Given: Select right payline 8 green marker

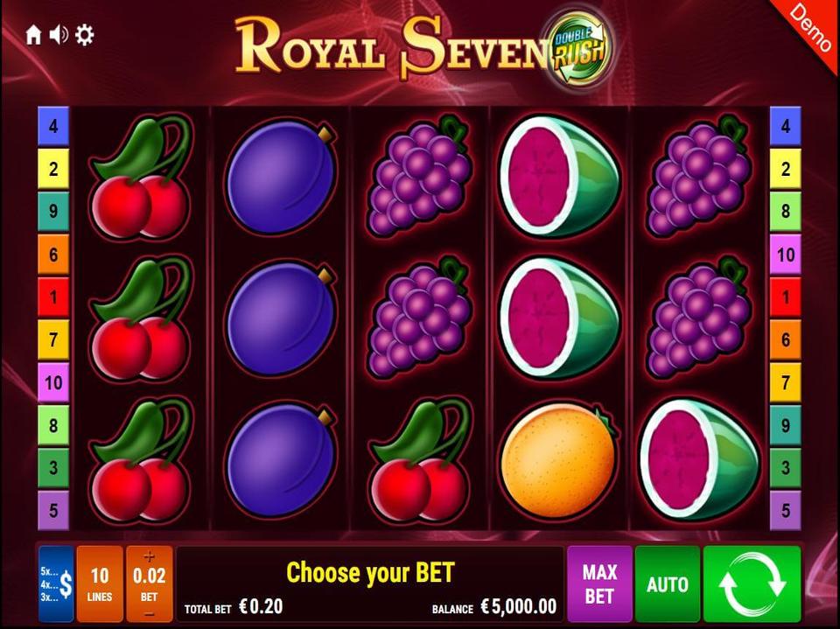Looking at the screenshot, I should [786, 211].
